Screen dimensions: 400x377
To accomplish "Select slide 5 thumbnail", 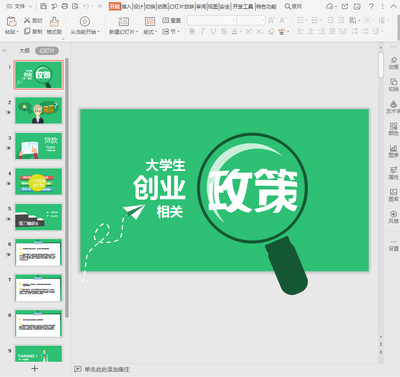I will tap(38, 217).
